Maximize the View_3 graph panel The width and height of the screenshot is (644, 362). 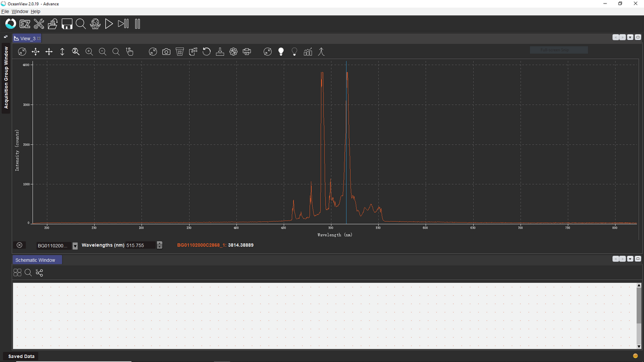[638, 37]
